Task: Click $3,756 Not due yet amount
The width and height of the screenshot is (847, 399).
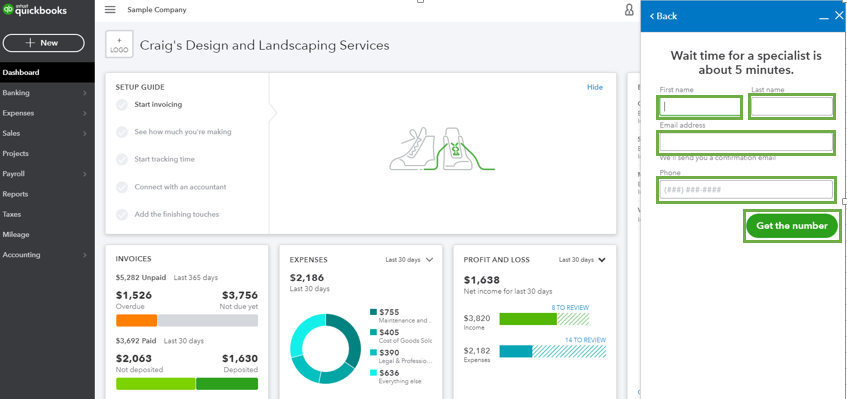Action: click(239, 295)
